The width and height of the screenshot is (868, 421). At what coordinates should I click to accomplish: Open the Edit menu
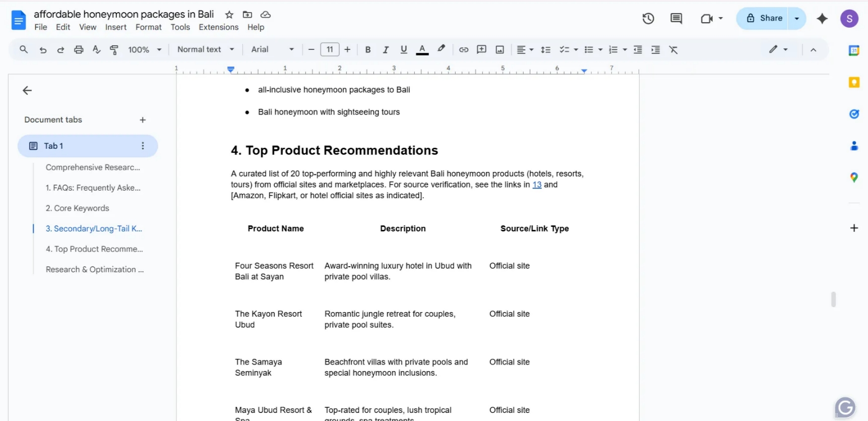coord(63,27)
